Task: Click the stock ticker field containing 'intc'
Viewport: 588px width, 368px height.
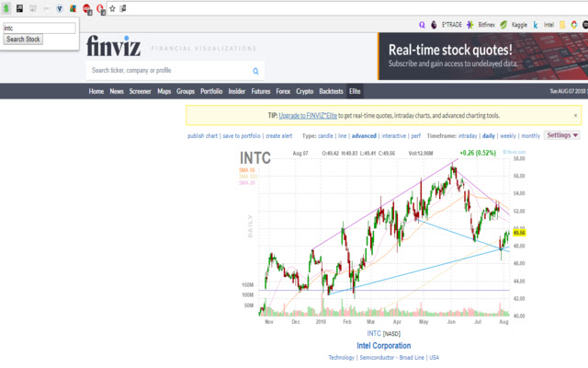Action: click(x=40, y=28)
